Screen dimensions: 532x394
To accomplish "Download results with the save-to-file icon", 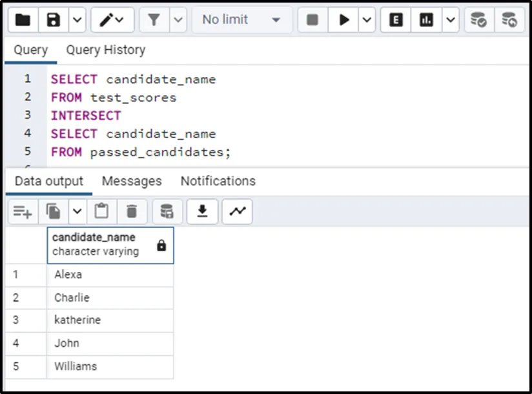I will (202, 212).
